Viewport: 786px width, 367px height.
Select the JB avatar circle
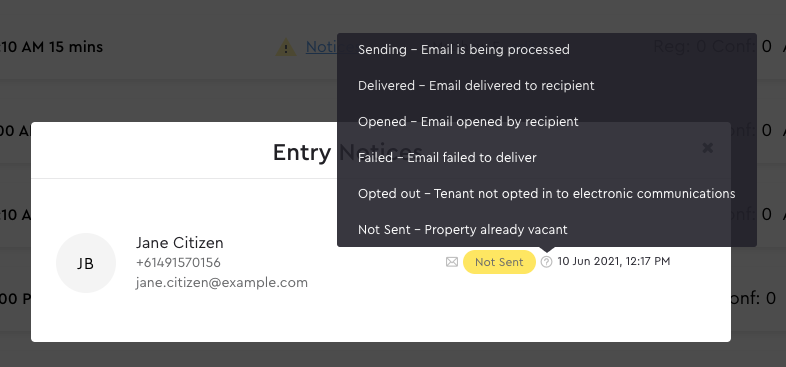coord(86,263)
